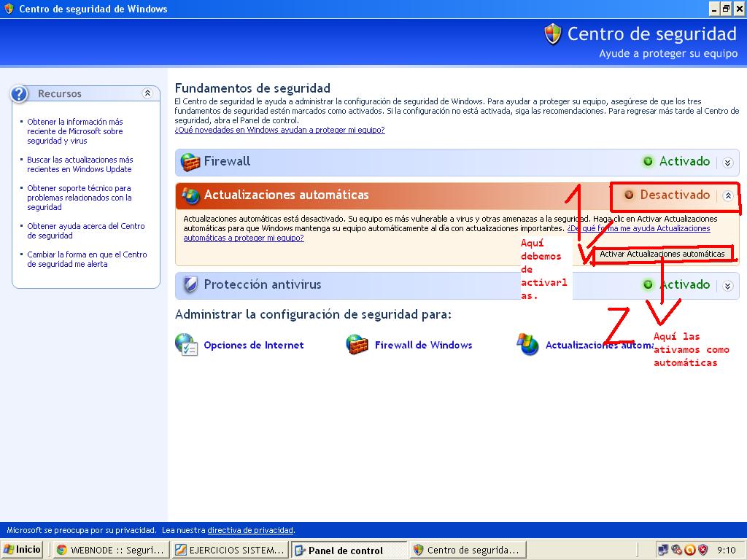Open Opciones de Internet icon
The image size is (747, 560).
(x=187, y=345)
